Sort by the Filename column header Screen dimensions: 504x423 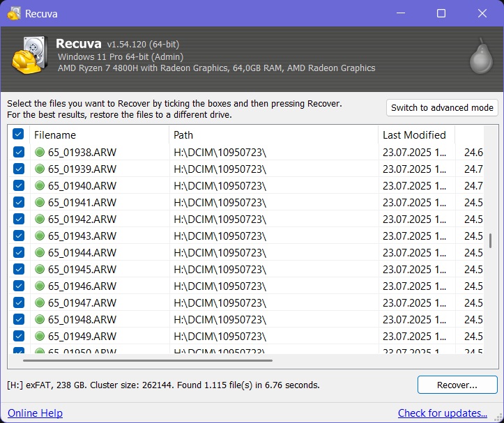(x=99, y=135)
